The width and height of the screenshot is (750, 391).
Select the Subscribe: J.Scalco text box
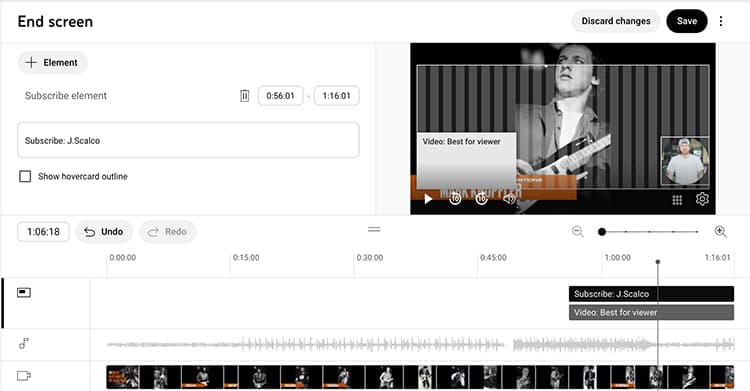click(188, 140)
